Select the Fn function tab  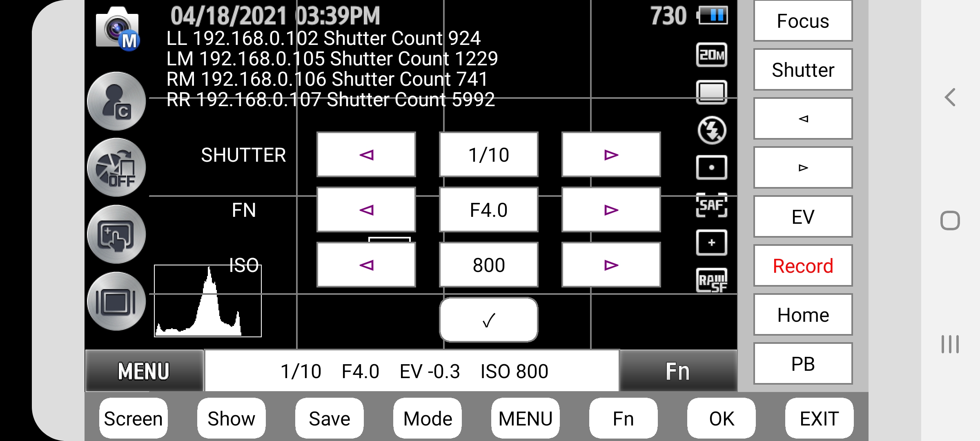tap(677, 371)
